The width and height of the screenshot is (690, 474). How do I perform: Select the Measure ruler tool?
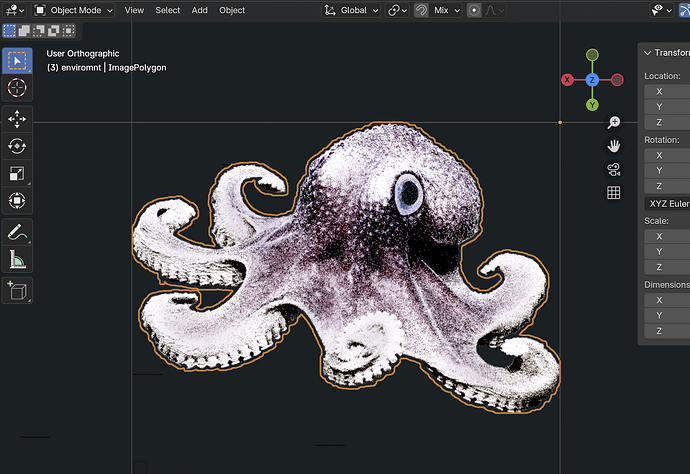click(17, 259)
